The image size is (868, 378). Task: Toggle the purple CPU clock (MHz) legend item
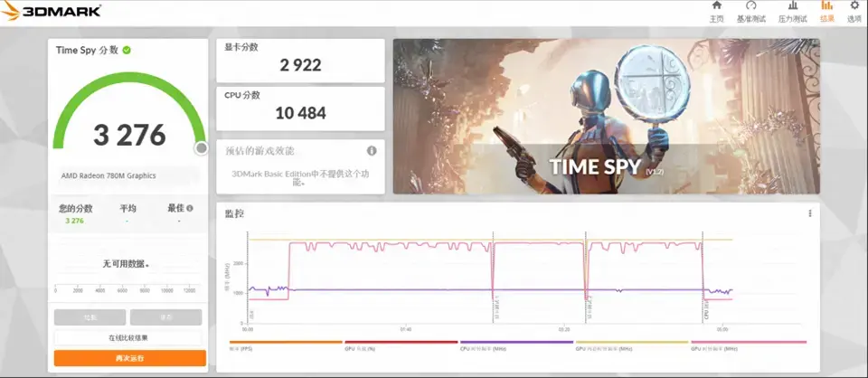[x=516, y=345]
